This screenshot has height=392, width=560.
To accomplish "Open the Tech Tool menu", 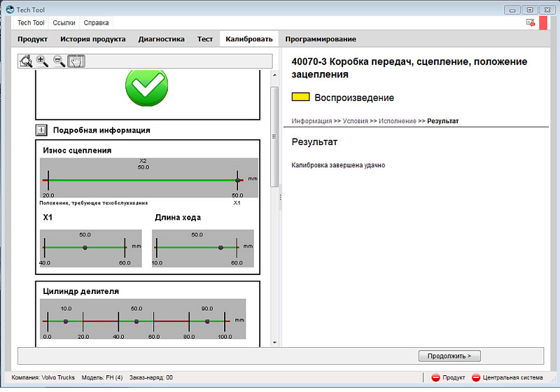I will [x=31, y=23].
